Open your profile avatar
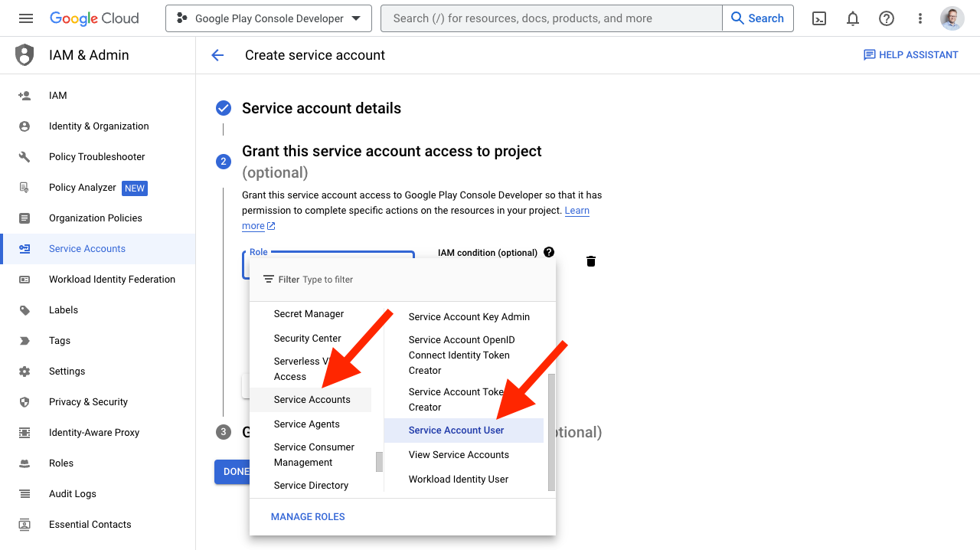The width and height of the screenshot is (980, 550). coord(952,18)
